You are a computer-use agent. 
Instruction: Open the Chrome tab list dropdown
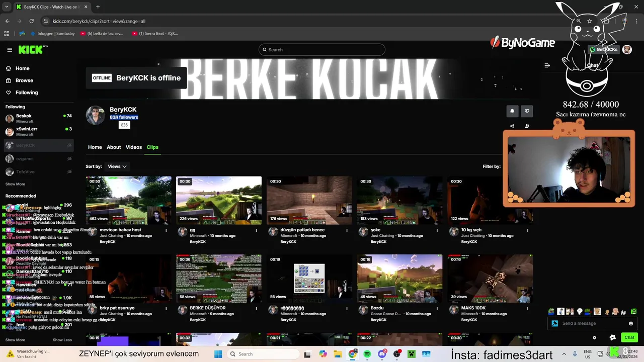(7, 7)
